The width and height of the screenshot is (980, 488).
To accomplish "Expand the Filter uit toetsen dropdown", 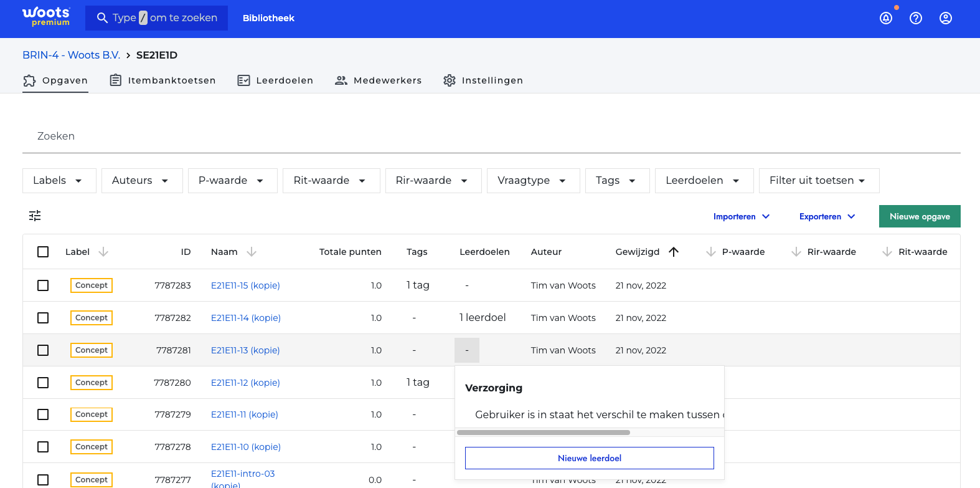I will (819, 181).
